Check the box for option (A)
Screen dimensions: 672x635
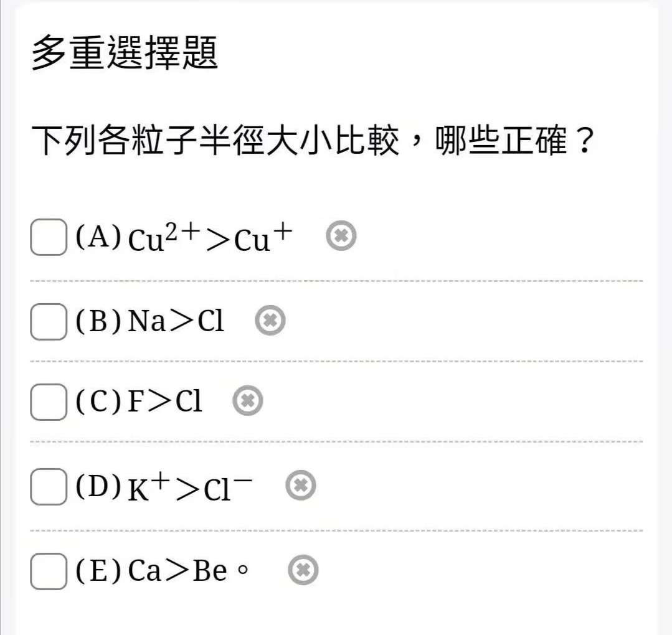pos(49,237)
